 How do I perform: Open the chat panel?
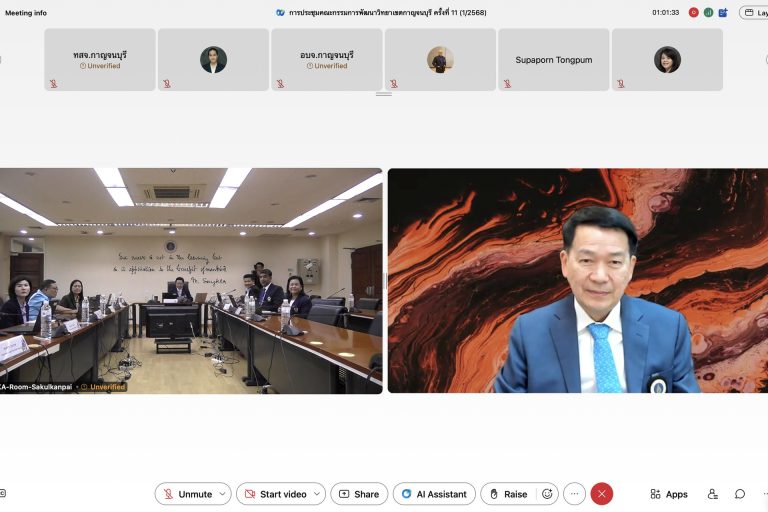click(740, 494)
